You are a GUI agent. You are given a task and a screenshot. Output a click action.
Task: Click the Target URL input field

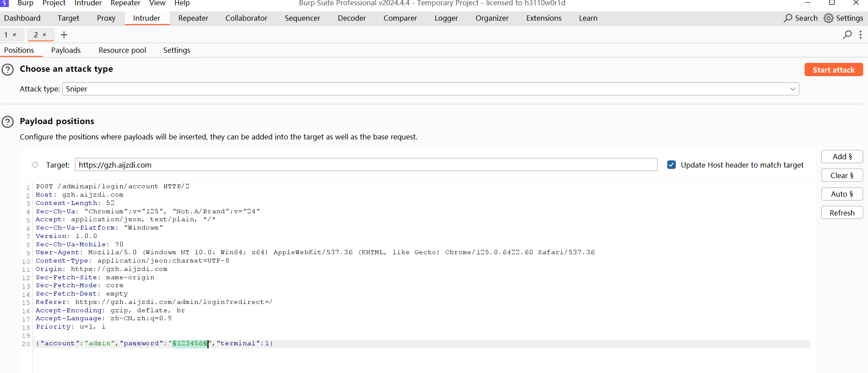click(x=366, y=165)
